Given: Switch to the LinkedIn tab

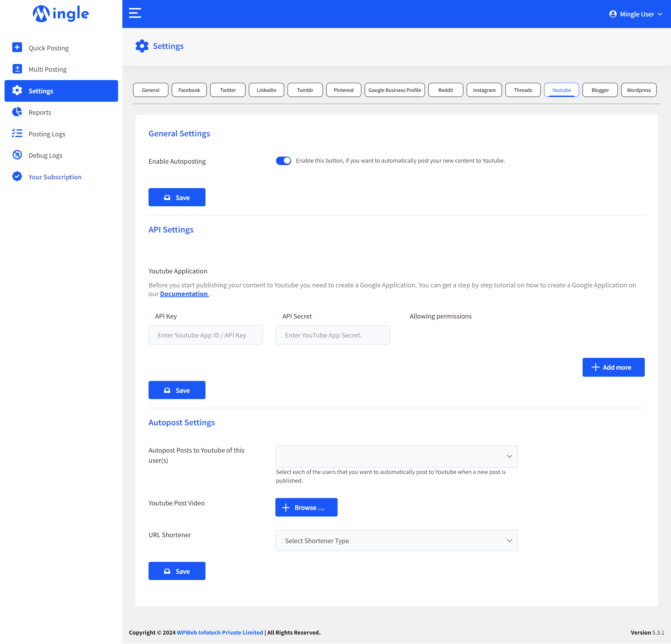Looking at the screenshot, I should 266,90.
